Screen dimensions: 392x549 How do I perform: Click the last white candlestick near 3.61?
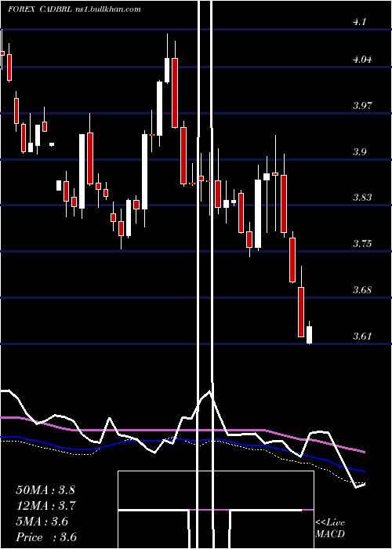[309, 333]
